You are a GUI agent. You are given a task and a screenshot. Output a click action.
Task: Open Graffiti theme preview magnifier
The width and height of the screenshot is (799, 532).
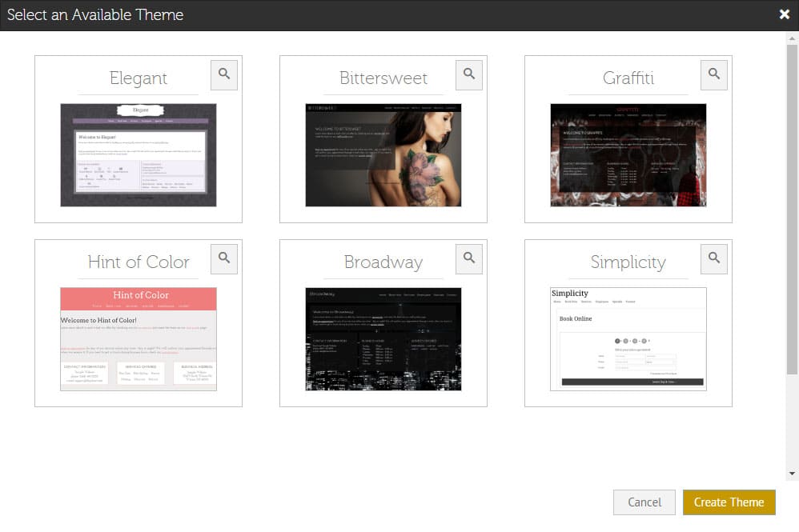[714, 74]
